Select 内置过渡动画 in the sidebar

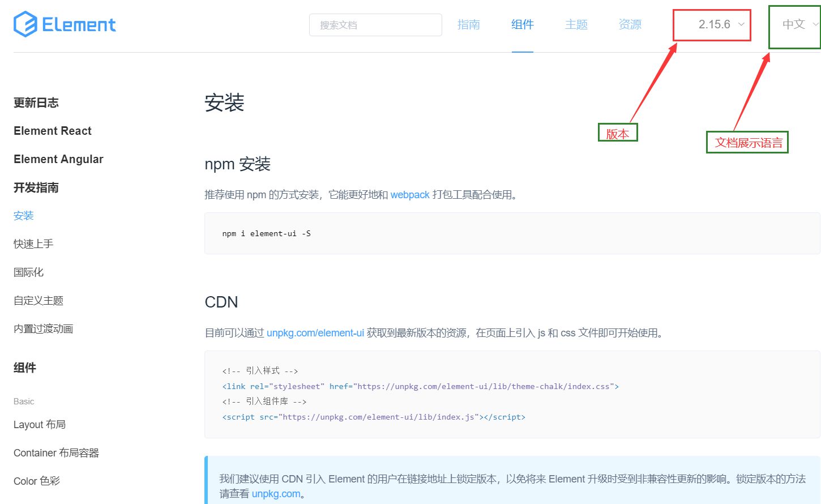[x=44, y=329]
